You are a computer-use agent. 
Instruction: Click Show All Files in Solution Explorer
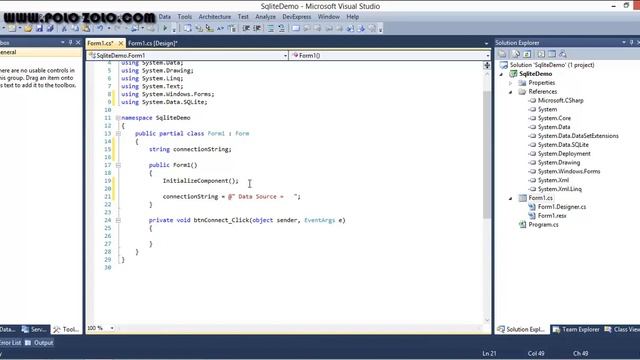(516, 54)
